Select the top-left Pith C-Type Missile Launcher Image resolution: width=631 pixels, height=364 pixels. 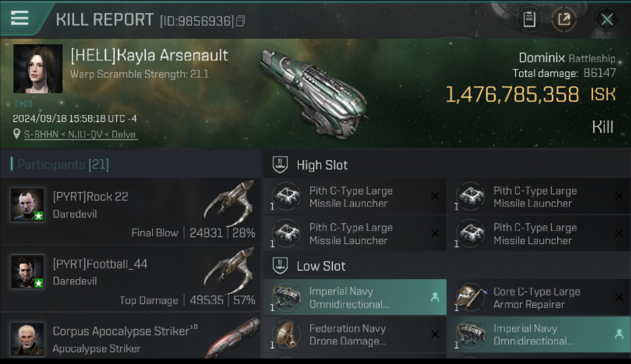[x=350, y=197]
